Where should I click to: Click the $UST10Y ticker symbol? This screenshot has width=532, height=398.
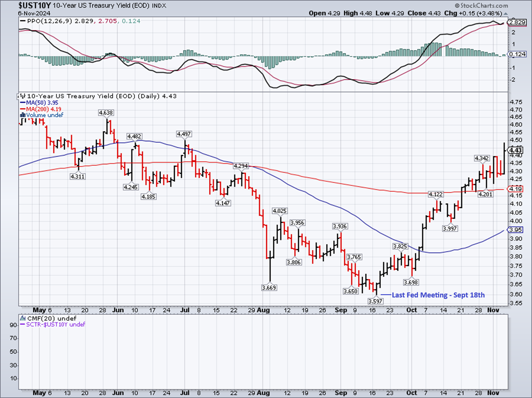(34, 6)
